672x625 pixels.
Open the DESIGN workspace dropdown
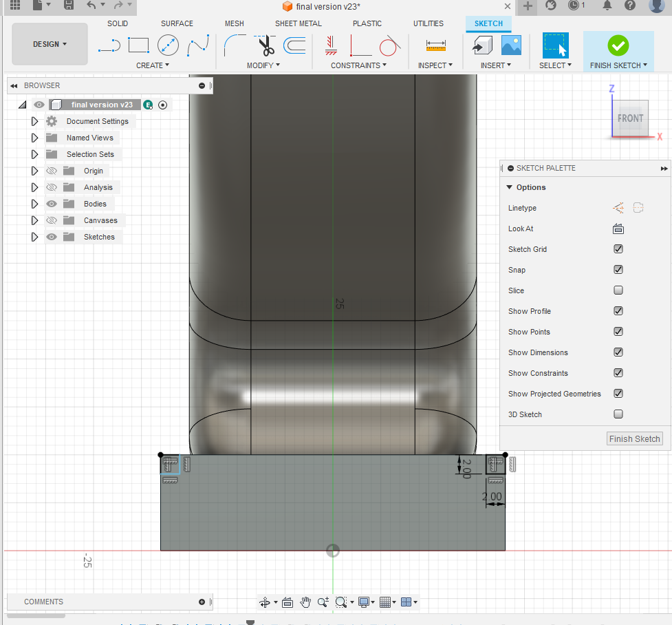pyautogui.click(x=50, y=44)
